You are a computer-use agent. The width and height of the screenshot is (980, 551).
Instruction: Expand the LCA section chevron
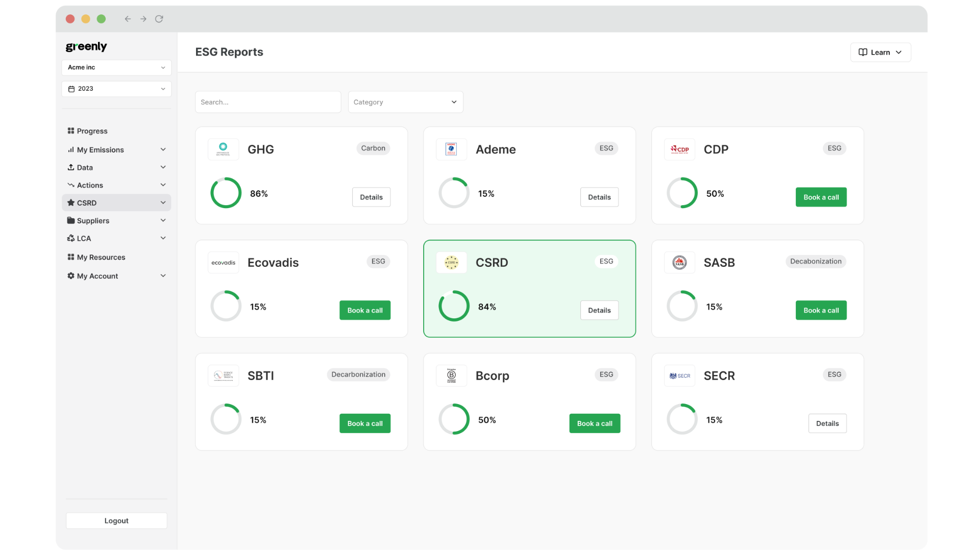pos(163,238)
